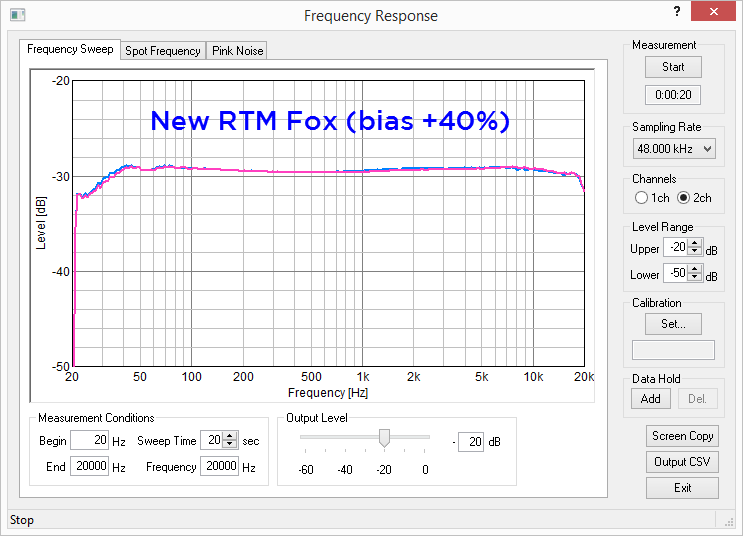743x536 pixels.
Task: Open the Calibration Set dialog
Action: [x=673, y=324]
